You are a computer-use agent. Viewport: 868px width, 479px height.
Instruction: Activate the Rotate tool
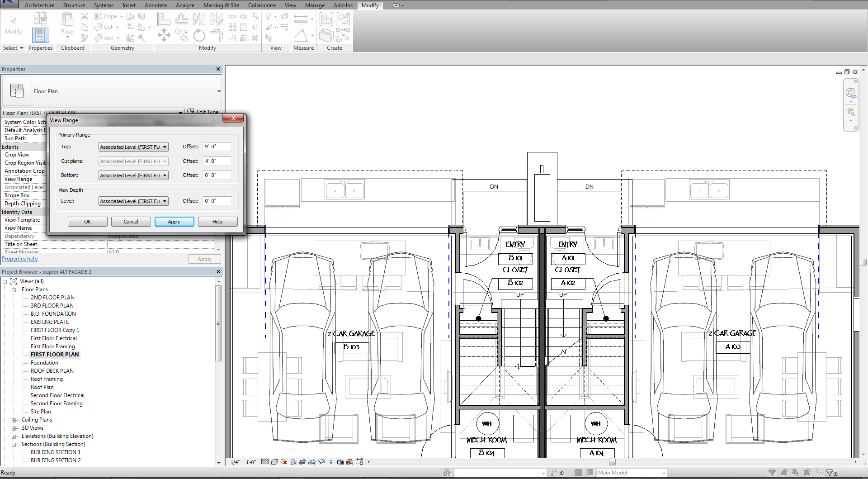199,35
